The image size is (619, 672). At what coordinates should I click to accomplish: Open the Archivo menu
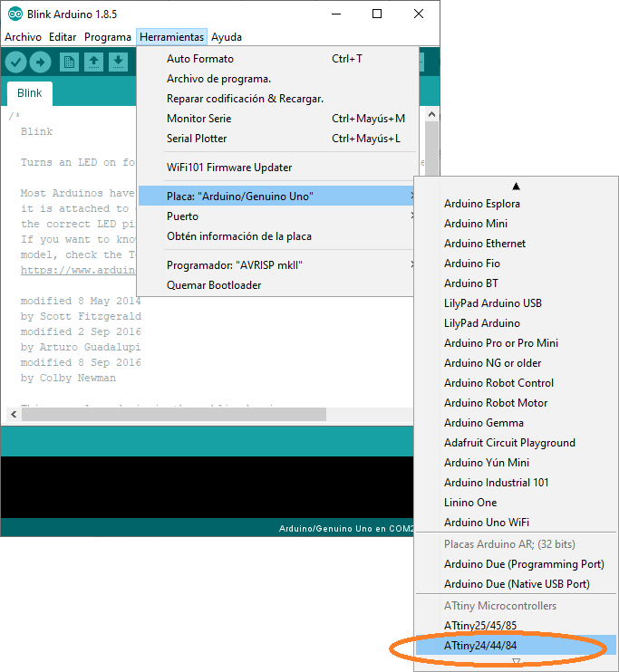tap(24, 37)
